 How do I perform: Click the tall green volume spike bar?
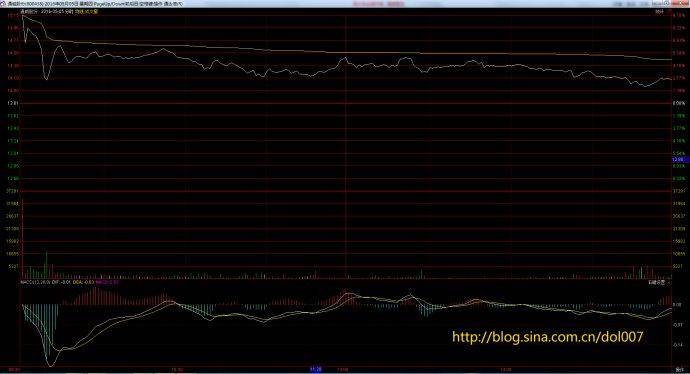46,265
